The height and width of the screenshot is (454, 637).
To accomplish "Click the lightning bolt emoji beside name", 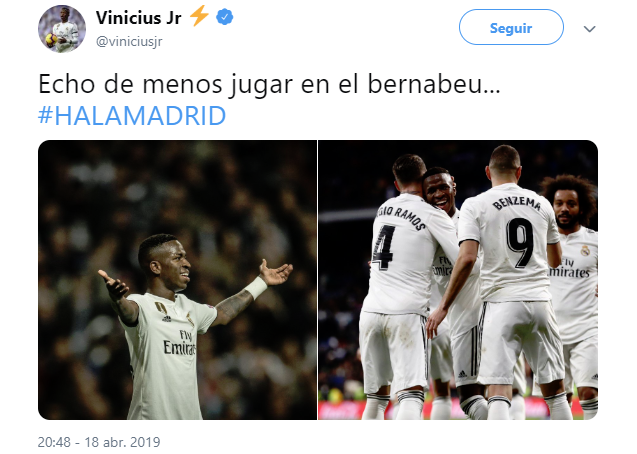I will (199, 16).
